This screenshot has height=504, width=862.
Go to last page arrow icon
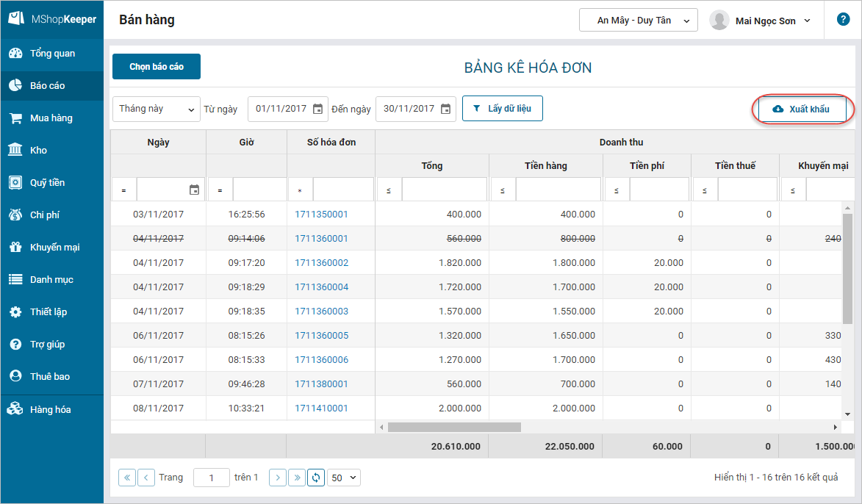click(297, 478)
